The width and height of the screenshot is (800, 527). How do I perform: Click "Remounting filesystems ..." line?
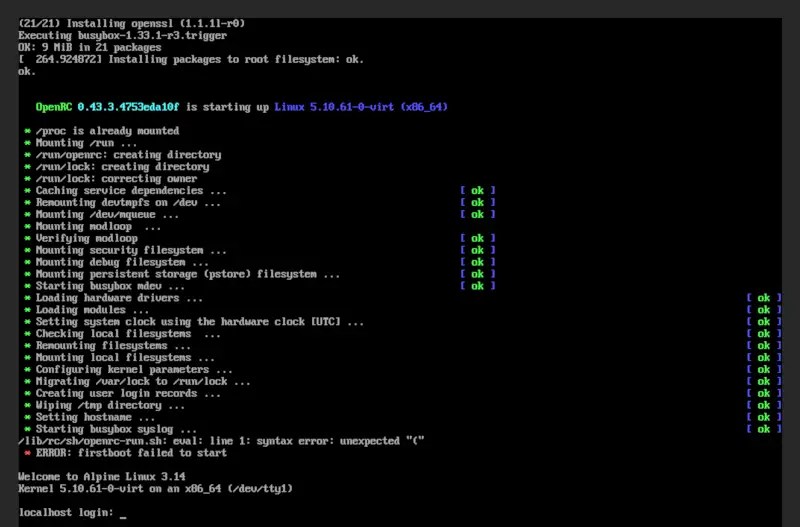pyautogui.click(x=113, y=346)
